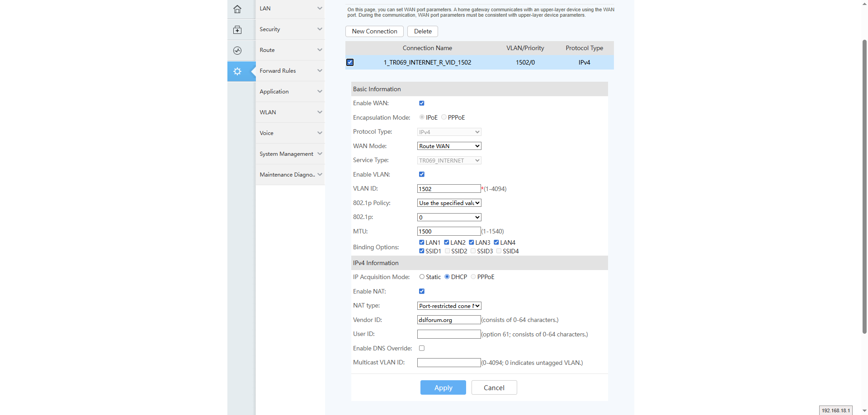Click the New Connection button

[x=374, y=31]
